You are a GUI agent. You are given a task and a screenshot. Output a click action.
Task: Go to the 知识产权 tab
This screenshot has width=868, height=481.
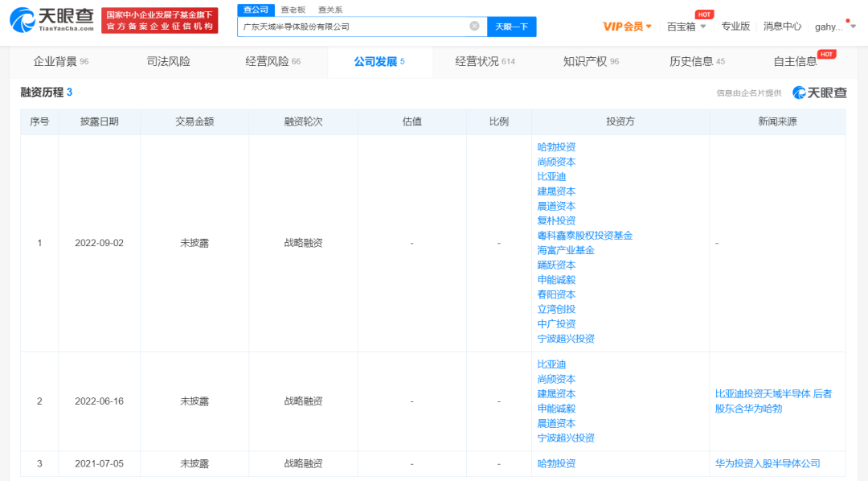click(x=591, y=62)
